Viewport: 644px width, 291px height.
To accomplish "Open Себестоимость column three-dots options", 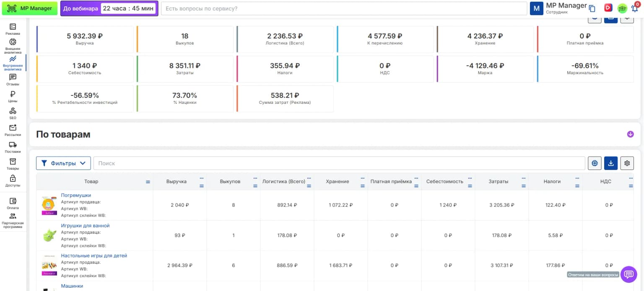I will [x=470, y=178].
